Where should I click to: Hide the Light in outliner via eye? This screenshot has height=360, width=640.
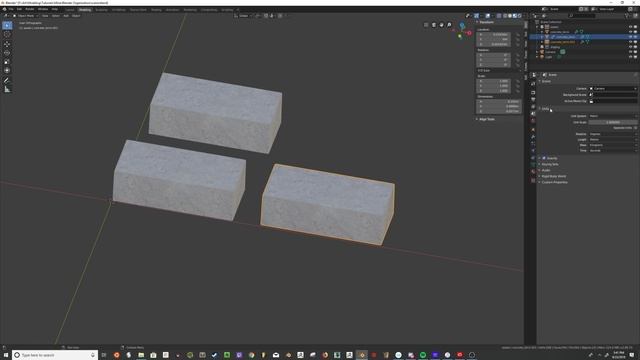tap(630, 57)
